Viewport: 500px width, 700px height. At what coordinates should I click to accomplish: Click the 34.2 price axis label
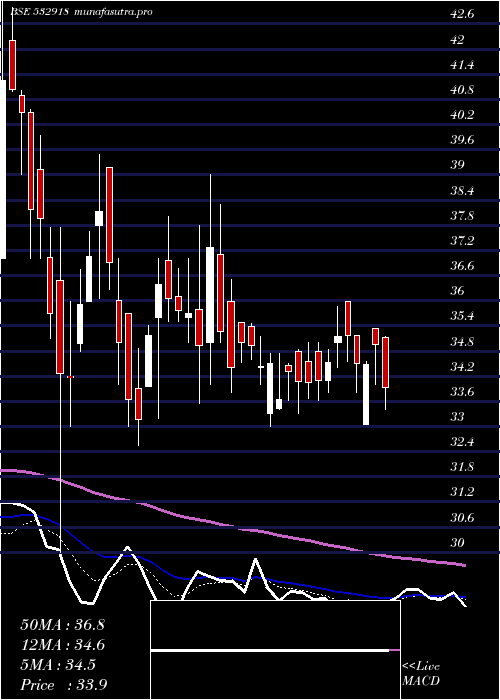[462, 367]
